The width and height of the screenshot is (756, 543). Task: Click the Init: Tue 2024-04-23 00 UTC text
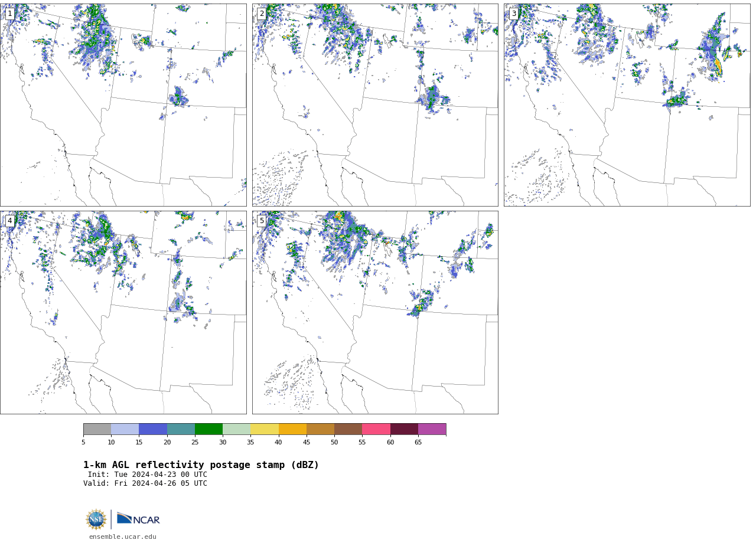point(148,475)
